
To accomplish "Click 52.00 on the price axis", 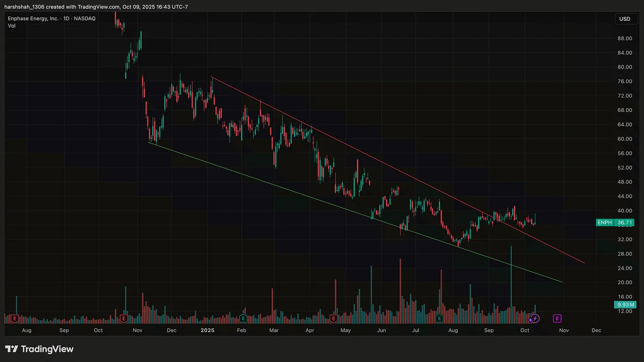I will (625, 167).
